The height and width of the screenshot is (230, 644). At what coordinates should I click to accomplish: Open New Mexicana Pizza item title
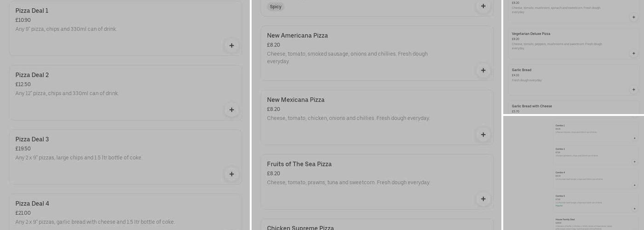tap(296, 100)
